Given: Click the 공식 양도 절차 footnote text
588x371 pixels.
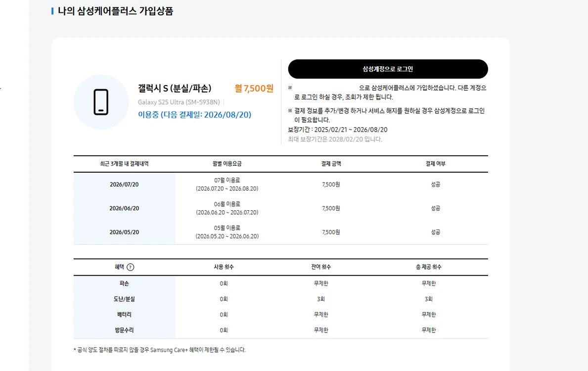Looking at the screenshot, I should coord(160,350).
